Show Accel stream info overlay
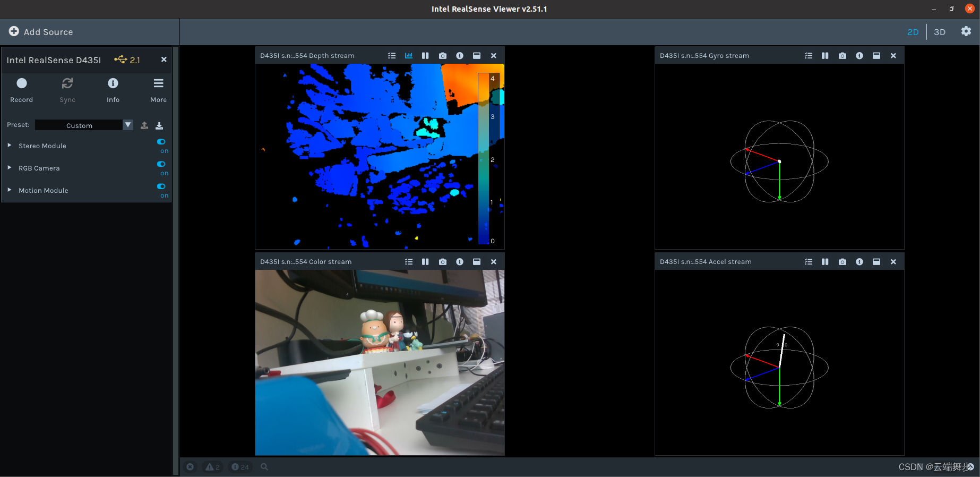980x477 pixels. coord(859,262)
